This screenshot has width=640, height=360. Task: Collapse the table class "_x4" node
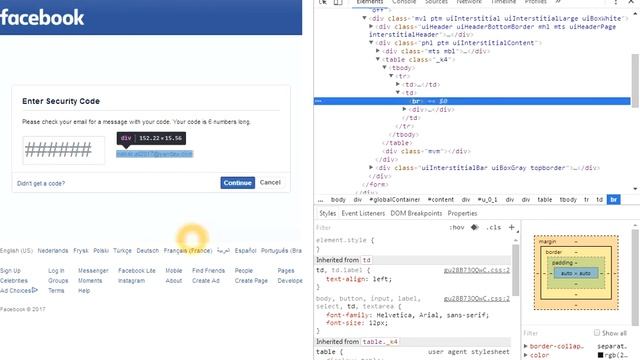click(x=378, y=59)
